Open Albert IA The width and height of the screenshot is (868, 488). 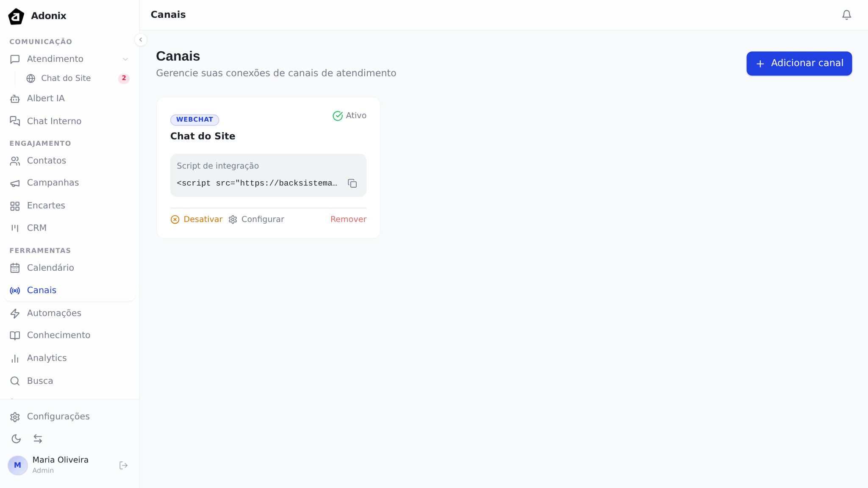pyautogui.click(x=69, y=98)
